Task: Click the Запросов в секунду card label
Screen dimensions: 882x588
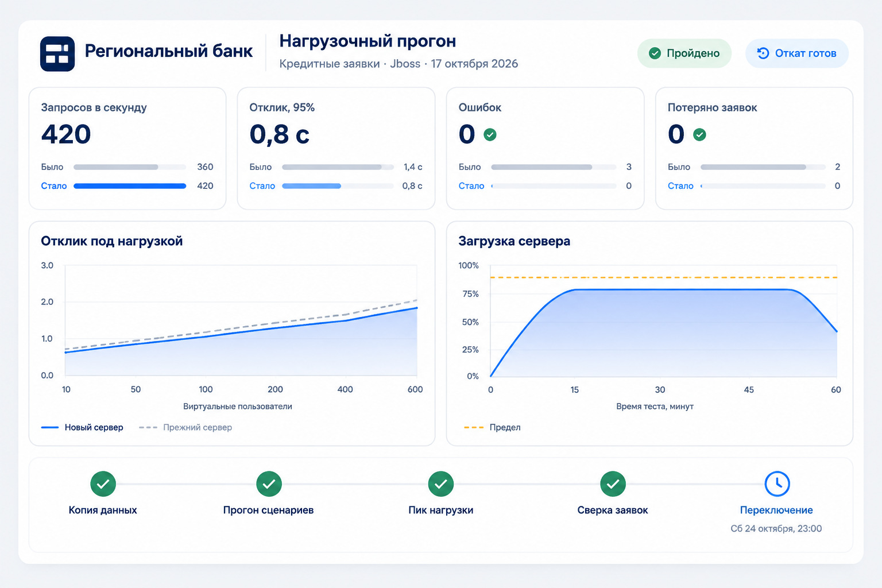Action: click(x=94, y=107)
